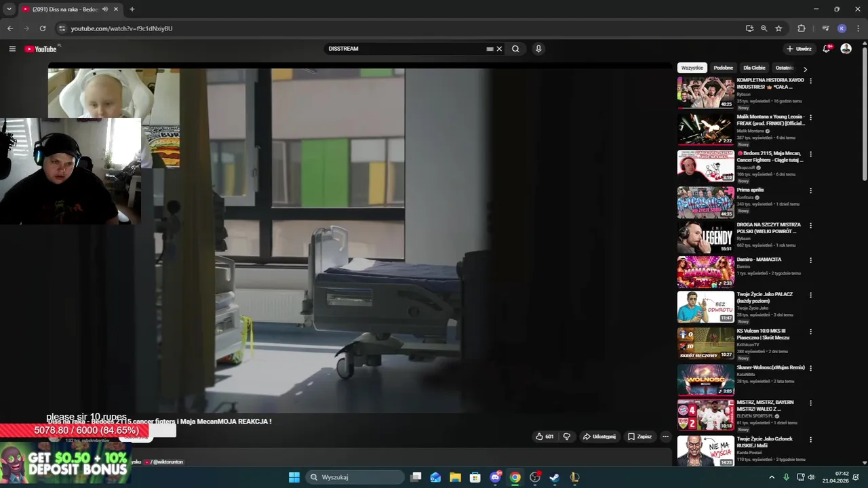Open YouTube notifications bell
The image size is (868, 488).
tap(827, 49)
